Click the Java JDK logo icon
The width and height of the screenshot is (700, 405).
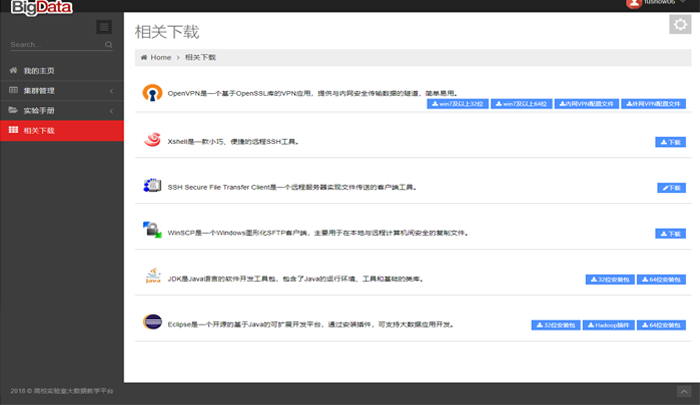(152, 277)
